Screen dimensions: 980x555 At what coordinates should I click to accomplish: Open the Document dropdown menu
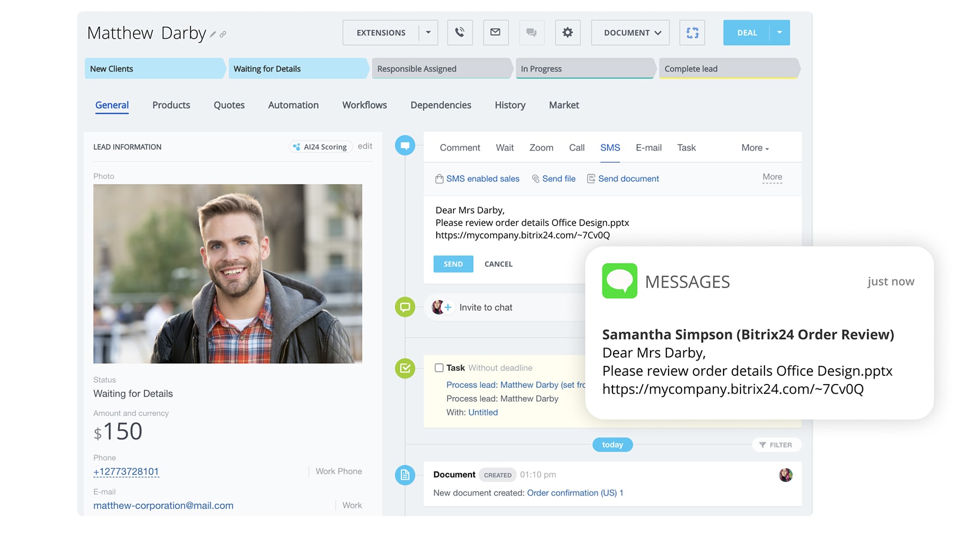click(632, 33)
